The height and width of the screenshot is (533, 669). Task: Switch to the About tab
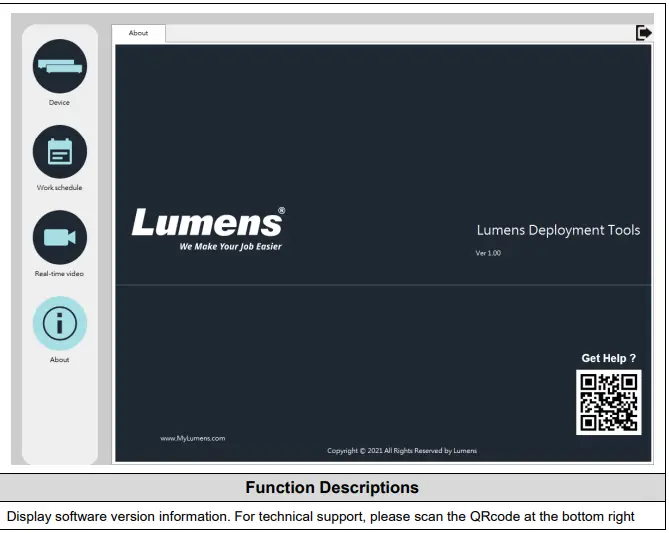[139, 33]
